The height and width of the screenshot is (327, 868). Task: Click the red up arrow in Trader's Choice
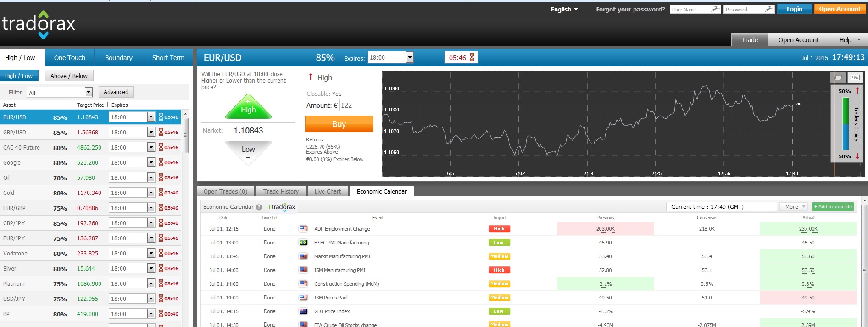tap(857, 91)
